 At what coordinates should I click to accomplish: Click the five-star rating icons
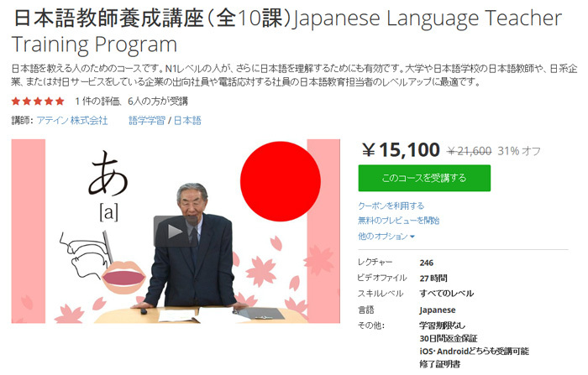click(38, 102)
